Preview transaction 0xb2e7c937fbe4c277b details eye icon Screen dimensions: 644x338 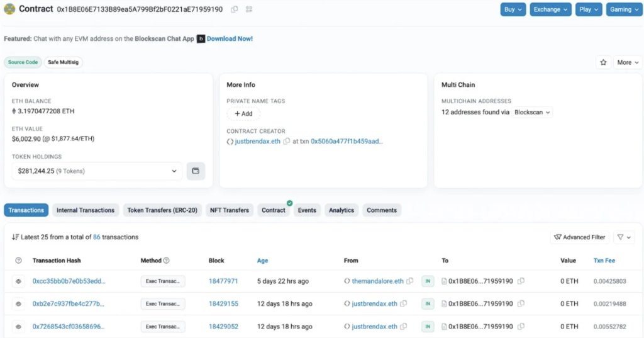18,304
